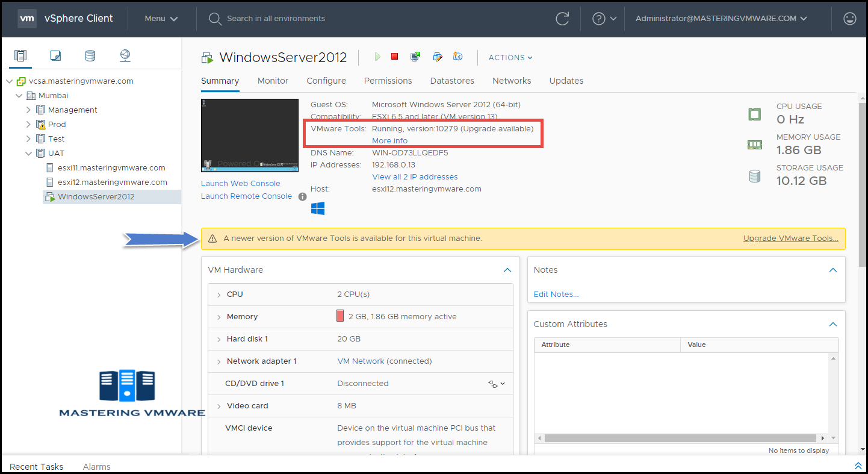
Task: Click the Attribute column header
Action: (x=607, y=345)
